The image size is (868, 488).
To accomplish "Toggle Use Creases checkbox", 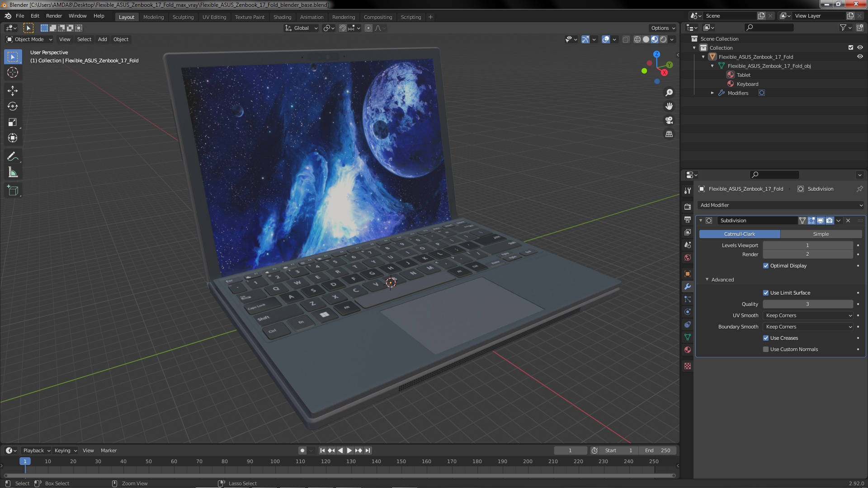I will 766,338.
